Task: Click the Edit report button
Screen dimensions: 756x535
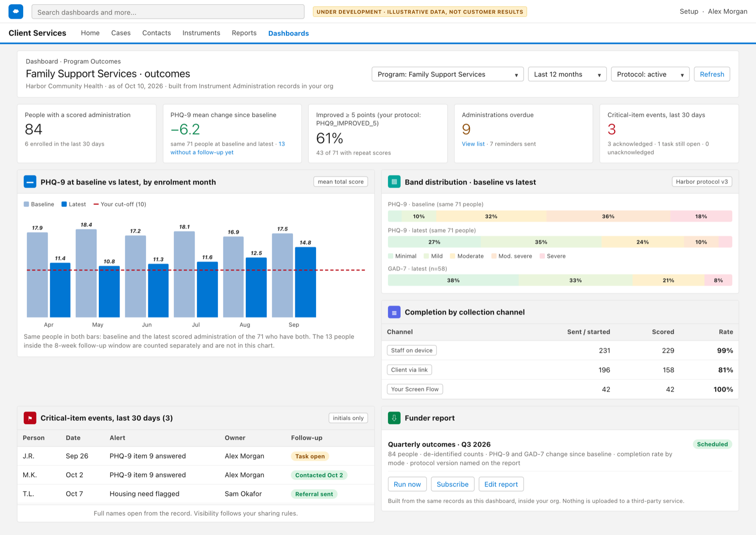Action: [501, 484]
